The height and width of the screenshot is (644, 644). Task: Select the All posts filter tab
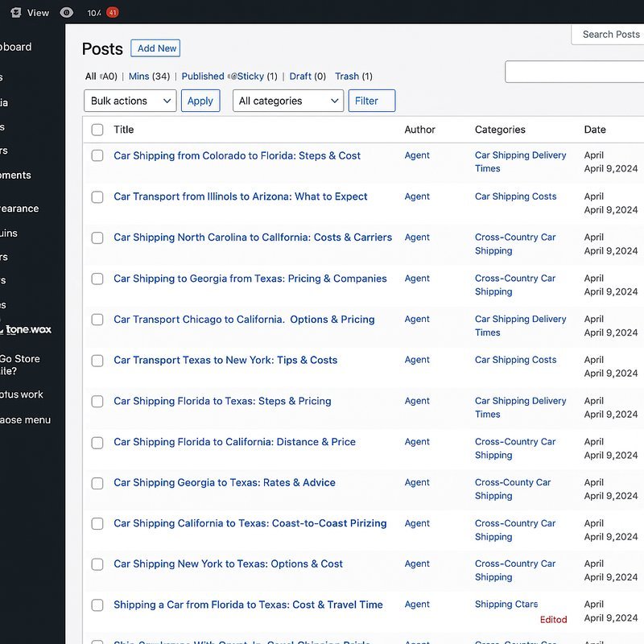coord(101,76)
